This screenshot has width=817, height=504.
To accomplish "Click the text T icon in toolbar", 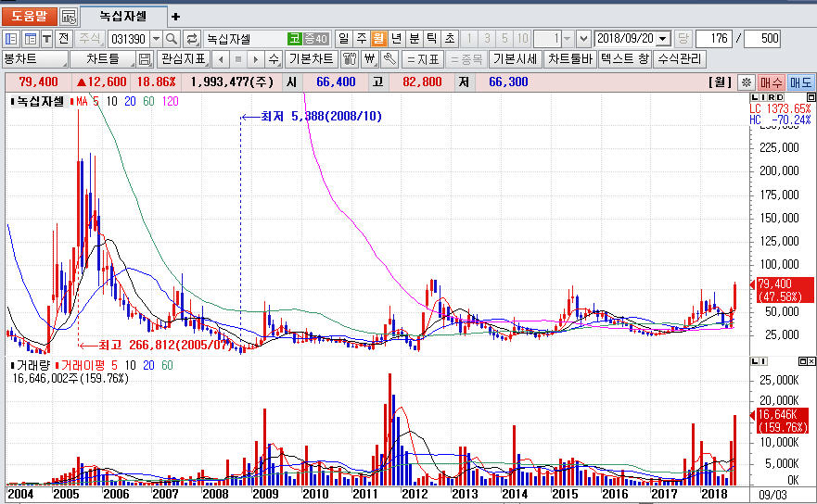I will coord(46,39).
